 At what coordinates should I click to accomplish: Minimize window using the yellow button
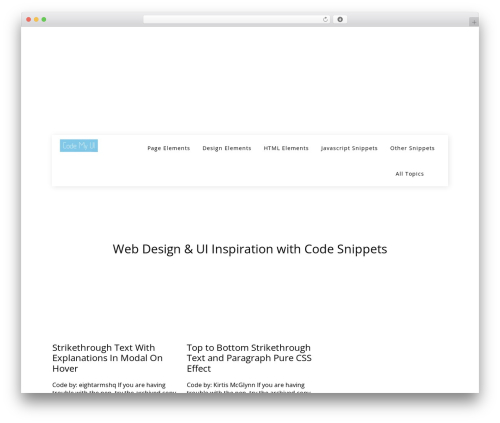point(36,20)
